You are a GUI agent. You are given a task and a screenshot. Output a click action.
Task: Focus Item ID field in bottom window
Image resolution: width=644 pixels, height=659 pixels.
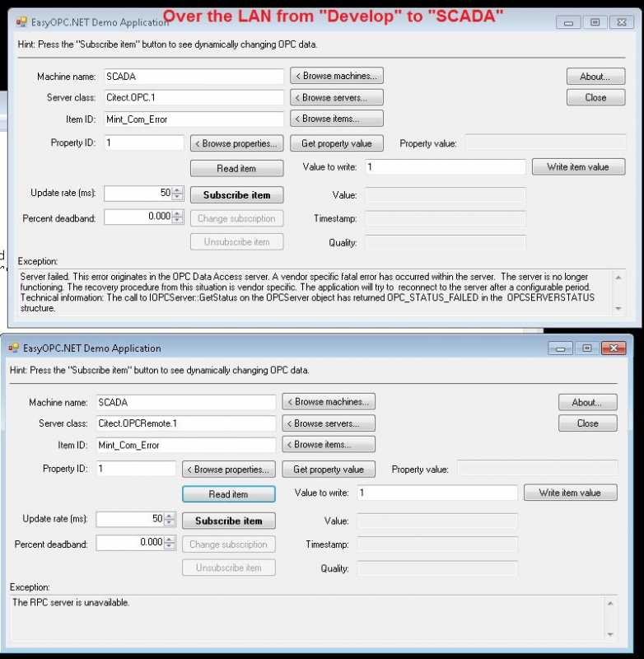[185, 445]
